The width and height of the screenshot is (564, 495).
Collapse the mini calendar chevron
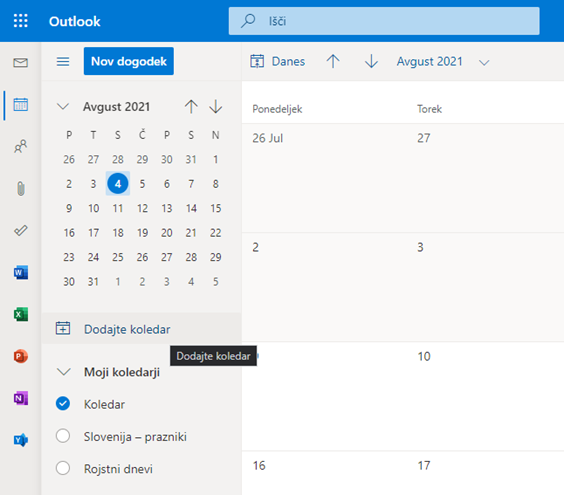[x=63, y=107]
